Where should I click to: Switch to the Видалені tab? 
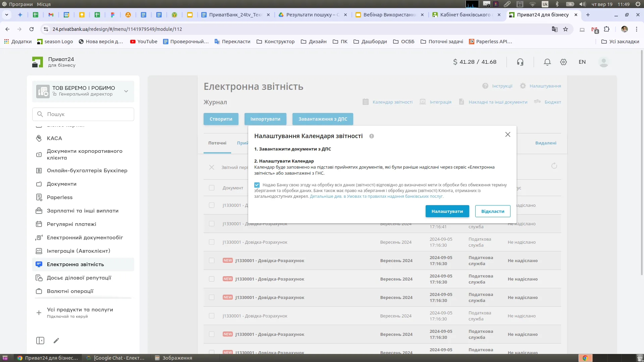(545, 143)
